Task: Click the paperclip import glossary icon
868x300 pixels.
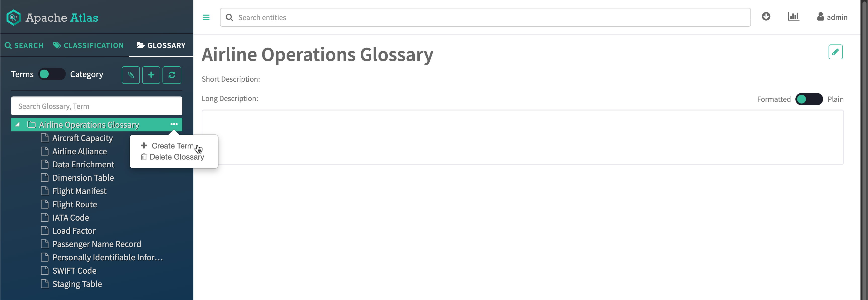Action: (x=131, y=75)
